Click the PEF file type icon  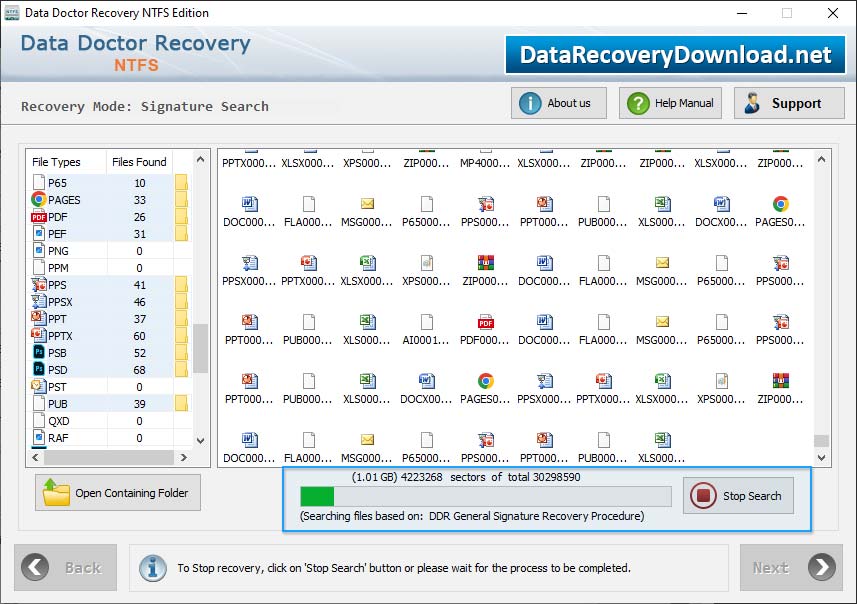click(x=38, y=234)
